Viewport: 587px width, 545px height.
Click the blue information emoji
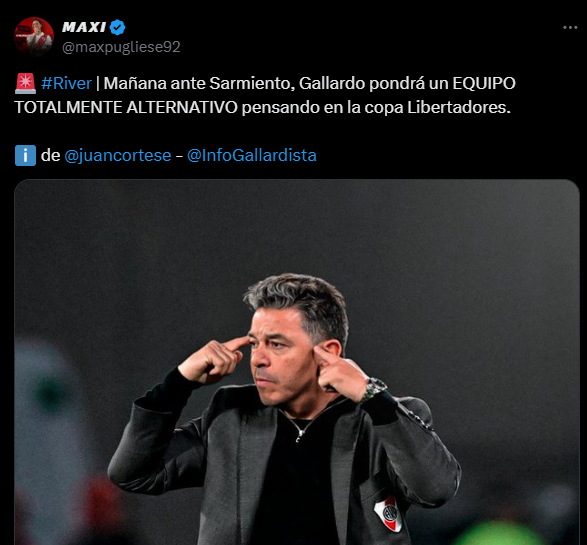click(x=25, y=155)
